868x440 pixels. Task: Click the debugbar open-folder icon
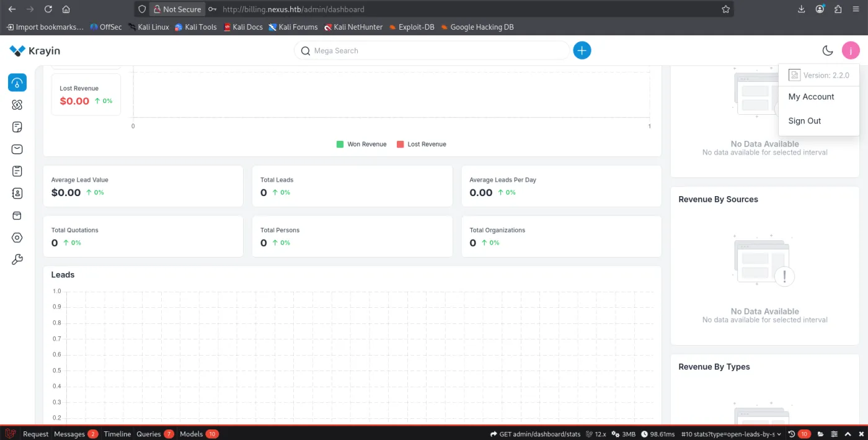pos(820,434)
